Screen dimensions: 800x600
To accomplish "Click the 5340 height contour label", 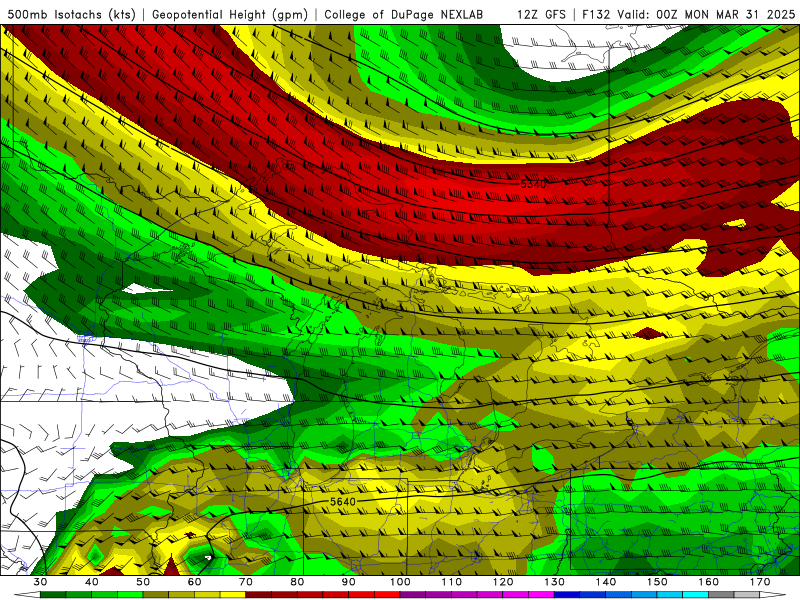I will click(x=533, y=184).
